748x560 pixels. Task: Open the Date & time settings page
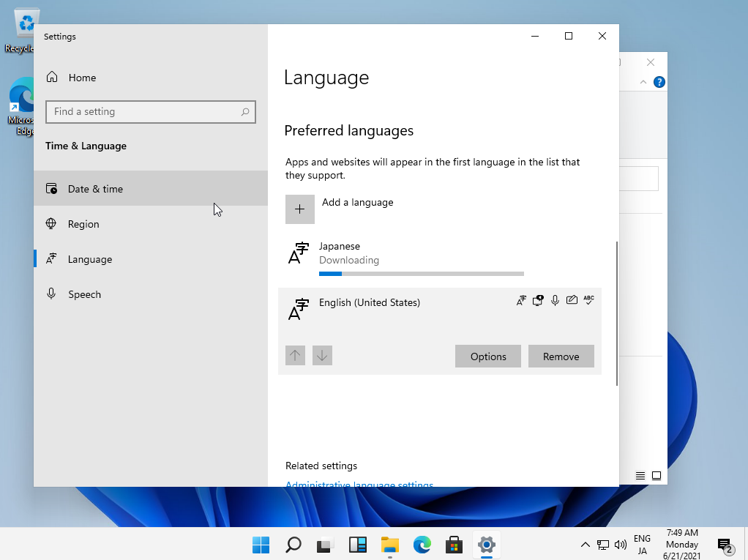95,189
